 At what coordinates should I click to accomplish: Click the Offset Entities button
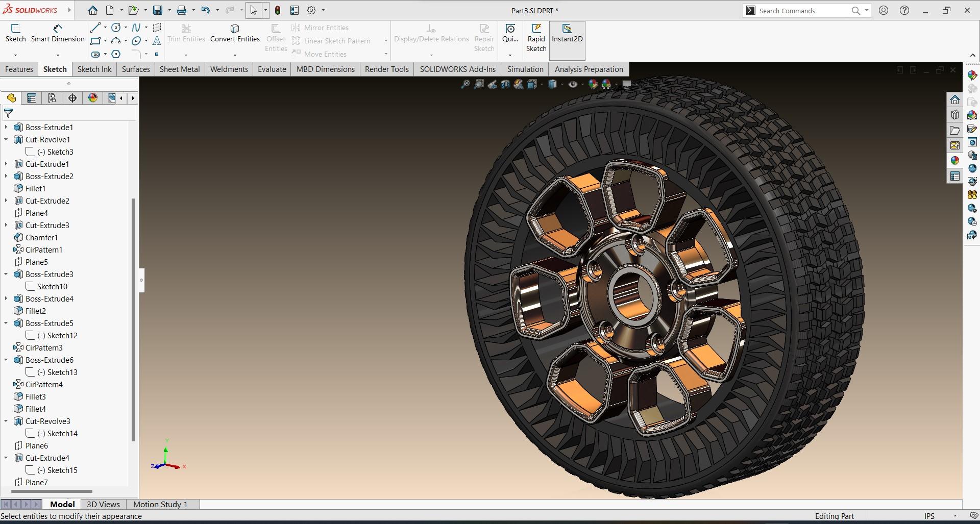pos(276,38)
